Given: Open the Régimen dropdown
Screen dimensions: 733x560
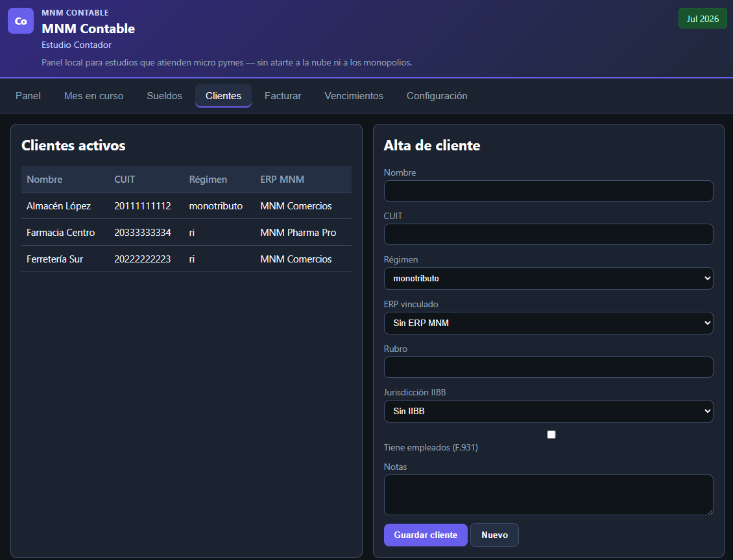Looking at the screenshot, I should point(548,278).
